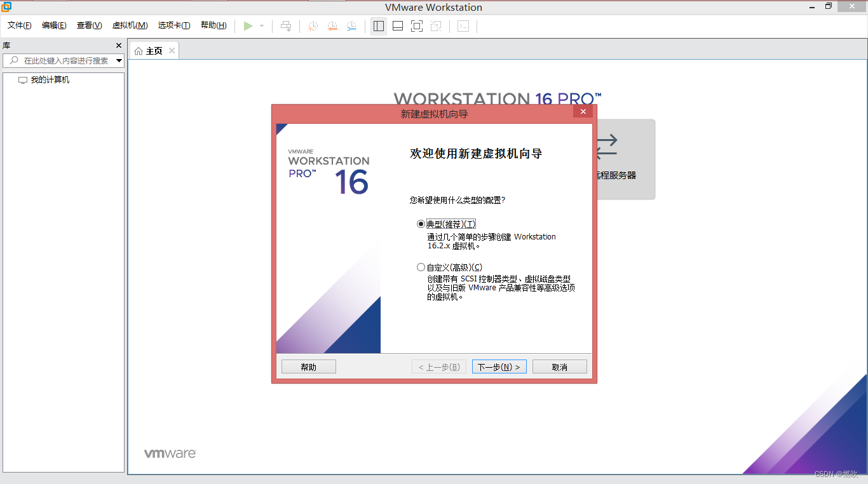
Task: Click the take snapshot clock icon
Action: click(313, 26)
